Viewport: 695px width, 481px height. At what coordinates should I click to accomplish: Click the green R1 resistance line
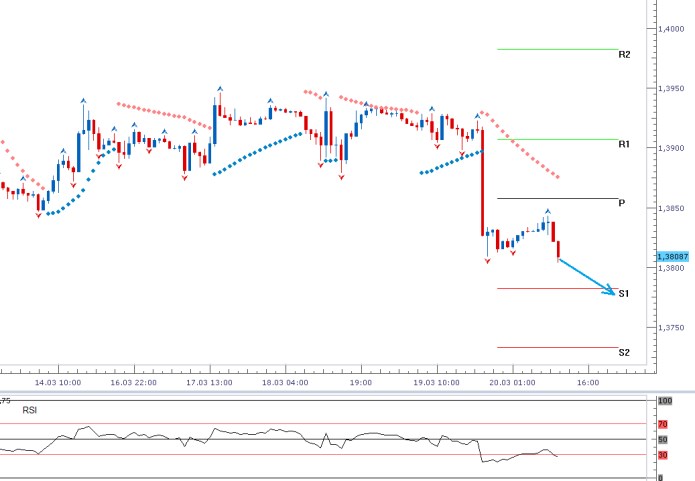click(558, 139)
